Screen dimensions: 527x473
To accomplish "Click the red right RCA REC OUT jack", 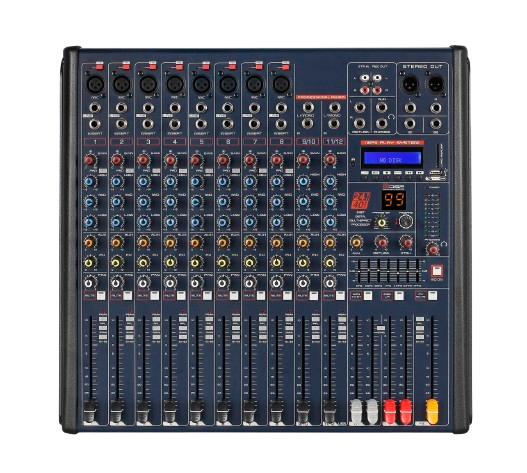I will point(377,90).
